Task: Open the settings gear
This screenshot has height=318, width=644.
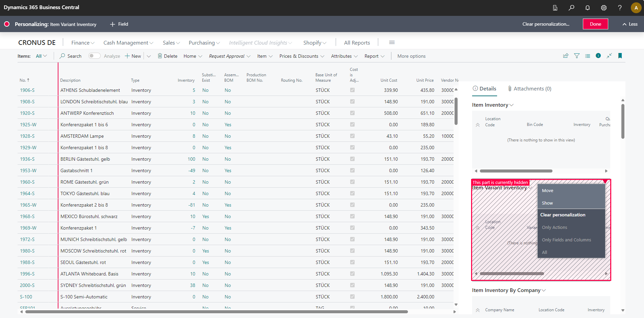Action: pyautogui.click(x=603, y=8)
